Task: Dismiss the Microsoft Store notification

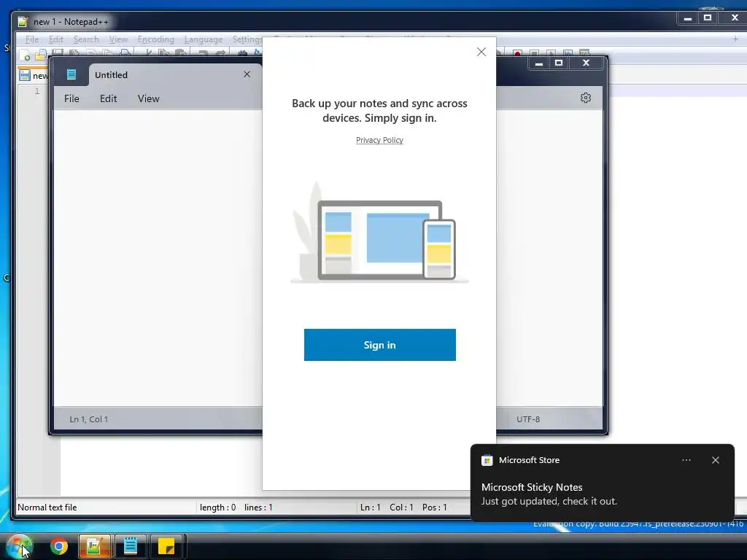Action: 716,460
